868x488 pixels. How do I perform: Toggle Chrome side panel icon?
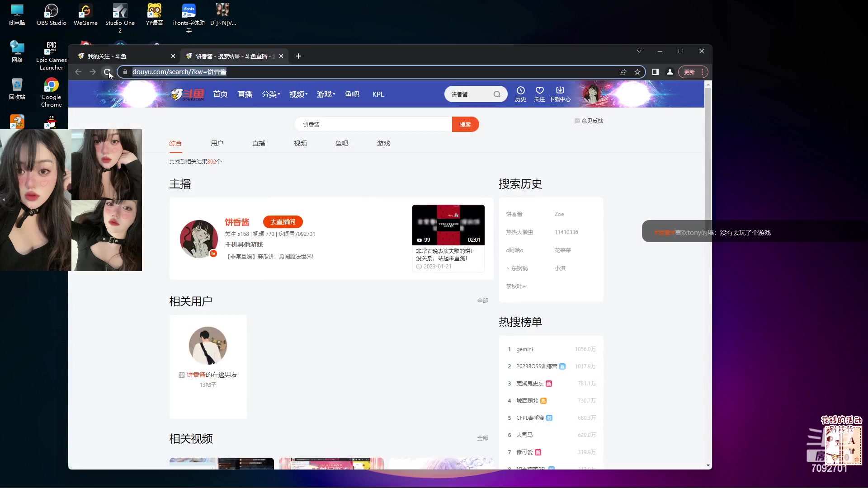656,72
